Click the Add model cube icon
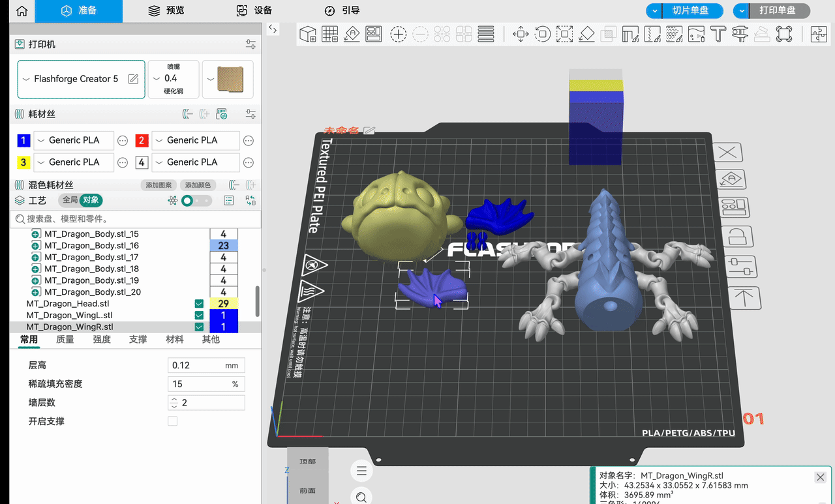 click(307, 34)
